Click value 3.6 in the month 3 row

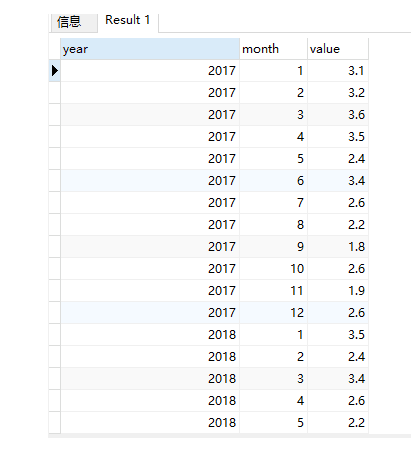coord(338,115)
